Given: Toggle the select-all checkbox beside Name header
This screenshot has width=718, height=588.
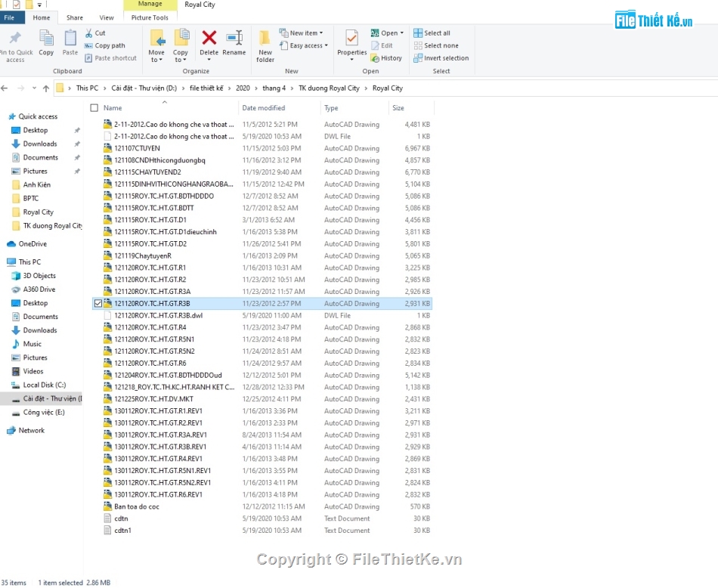Looking at the screenshot, I should coord(94,108).
